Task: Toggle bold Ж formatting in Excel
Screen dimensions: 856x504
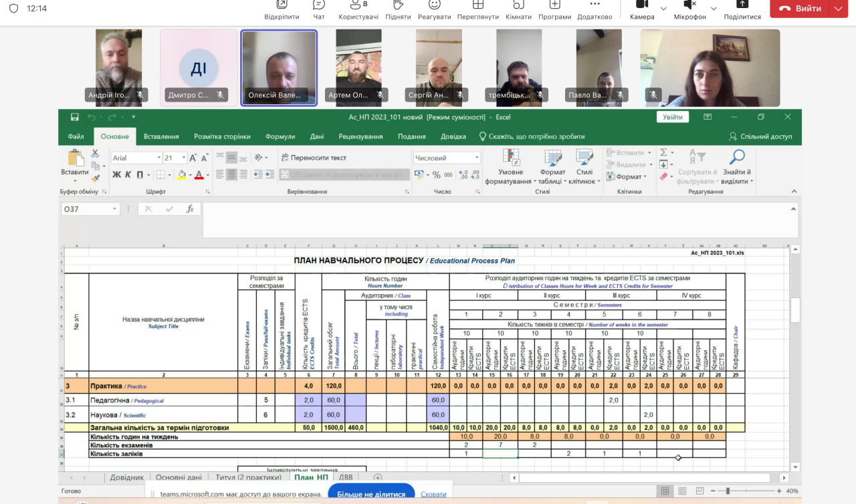Action: click(x=116, y=175)
